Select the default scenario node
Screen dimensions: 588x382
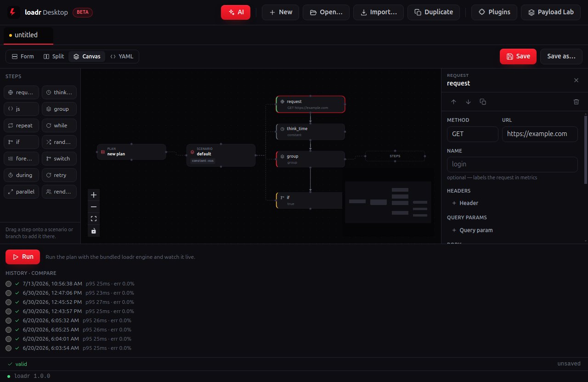(x=221, y=155)
